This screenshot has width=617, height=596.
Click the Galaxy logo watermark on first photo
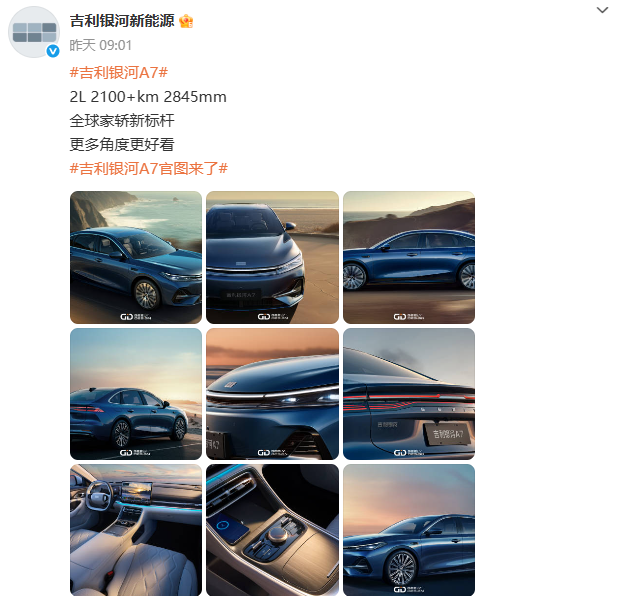(x=136, y=317)
